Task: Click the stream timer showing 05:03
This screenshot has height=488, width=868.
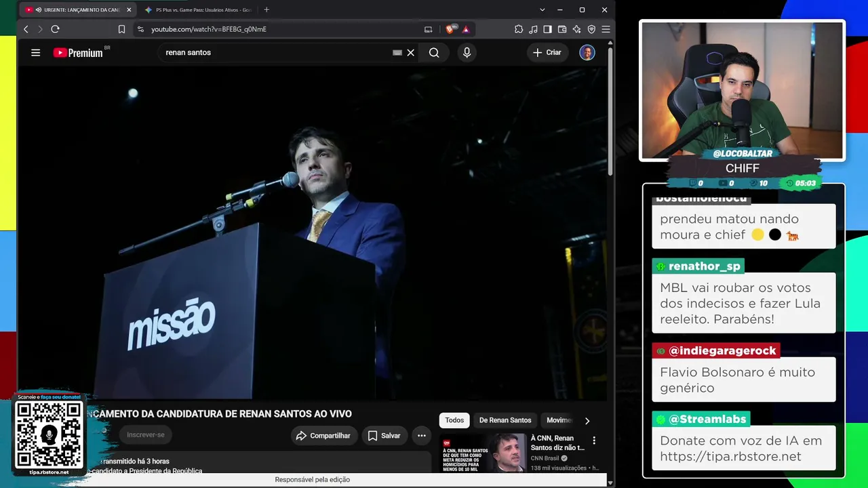Action: pyautogui.click(x=801, y=183)
